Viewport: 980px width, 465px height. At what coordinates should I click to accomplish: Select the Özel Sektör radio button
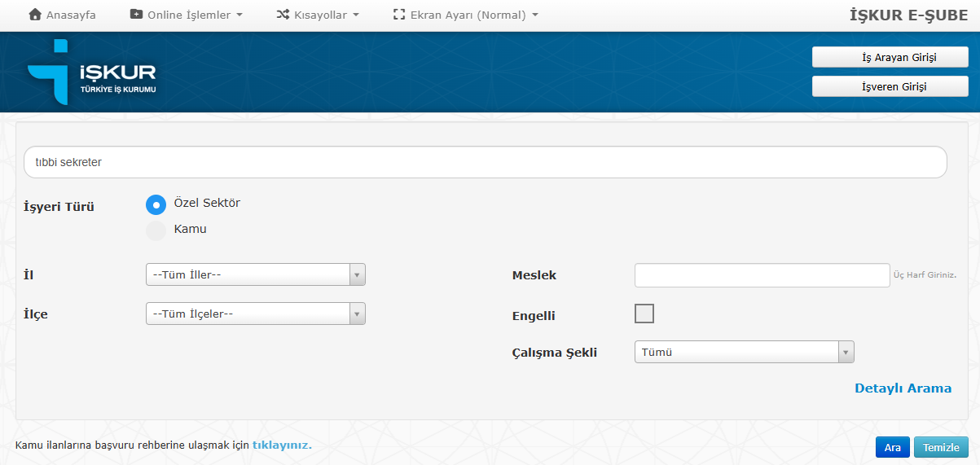(x=156, y=204)
